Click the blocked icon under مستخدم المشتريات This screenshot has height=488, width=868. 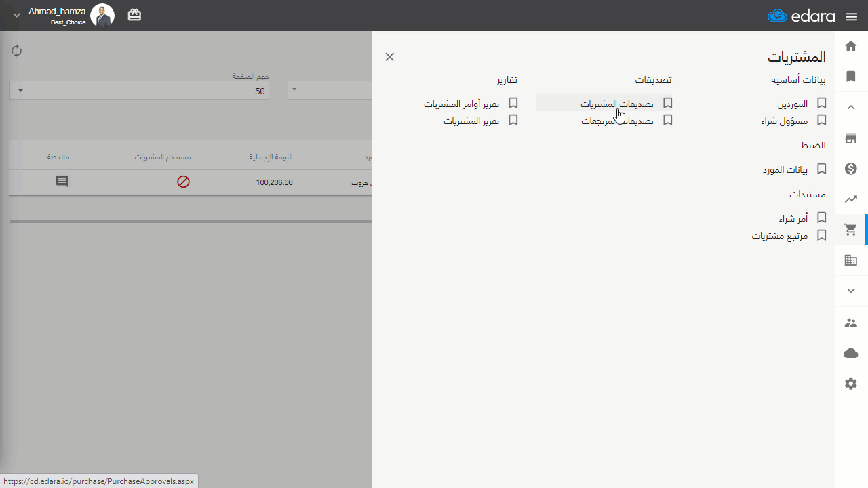[183, 182]
